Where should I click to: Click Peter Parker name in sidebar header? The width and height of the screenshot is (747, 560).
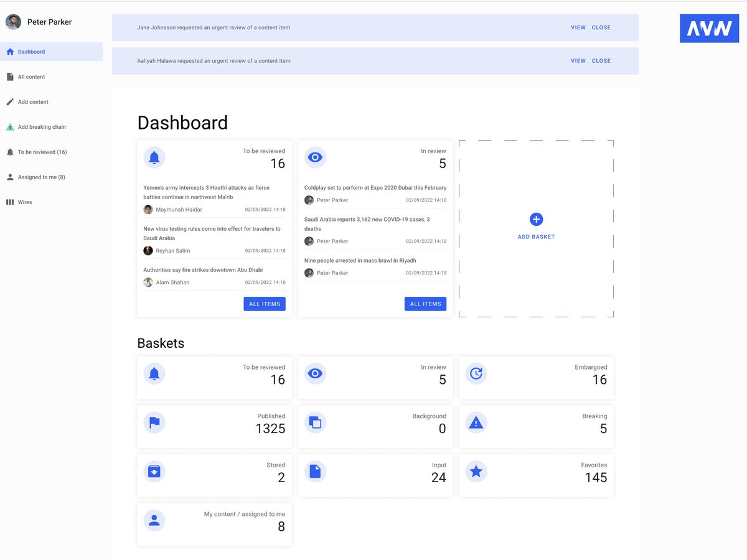pyautogui.click(x=49, y=22)
